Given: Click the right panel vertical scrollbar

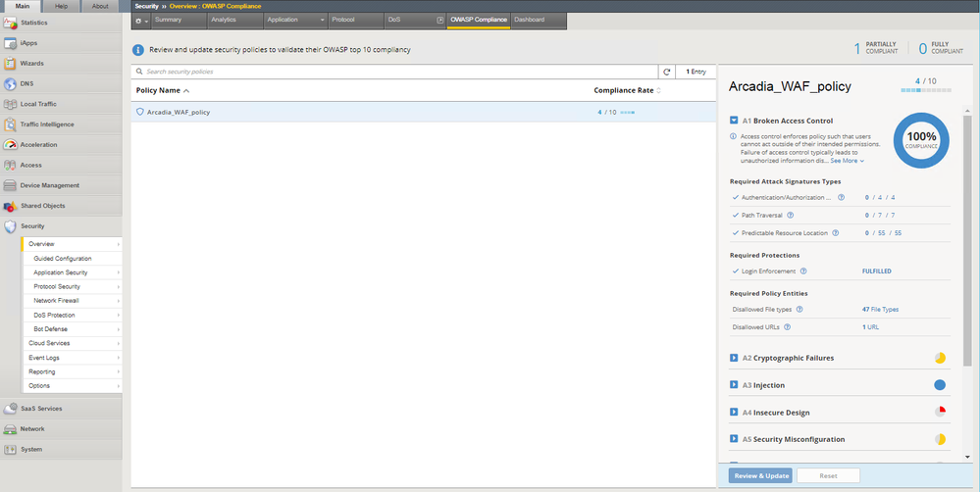Looking at the screenshot, I should pos(967,240).
